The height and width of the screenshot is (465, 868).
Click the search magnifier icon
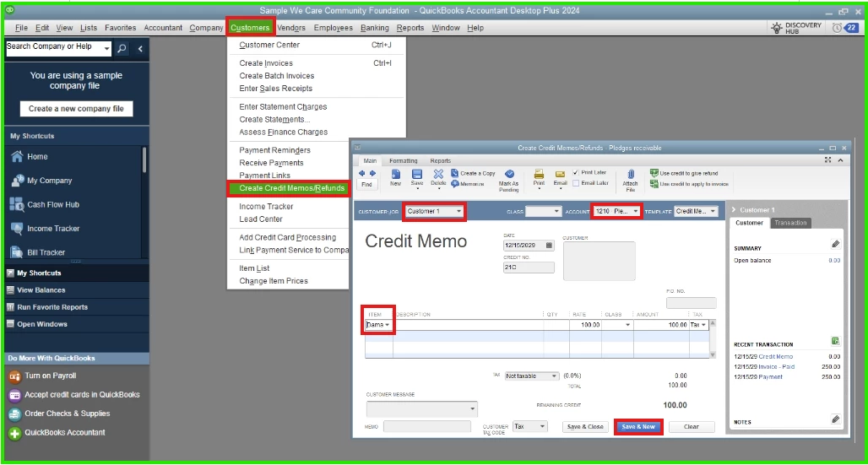[x=122, y=49]
